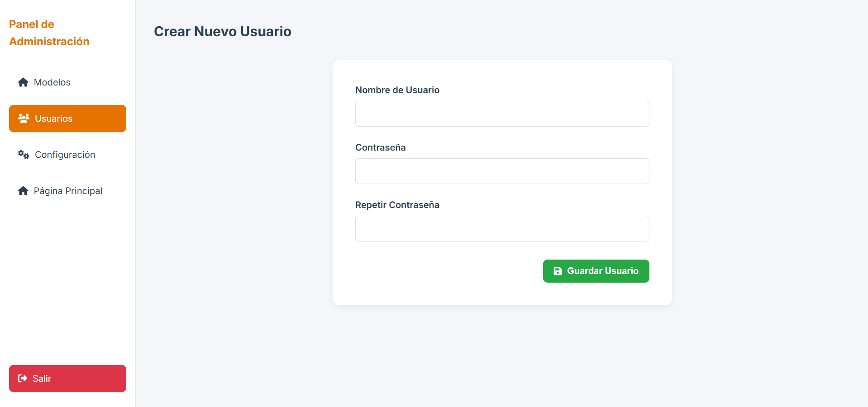Click the Repetir Contraseña field label
Screen dimensions: 868x407
397,205
